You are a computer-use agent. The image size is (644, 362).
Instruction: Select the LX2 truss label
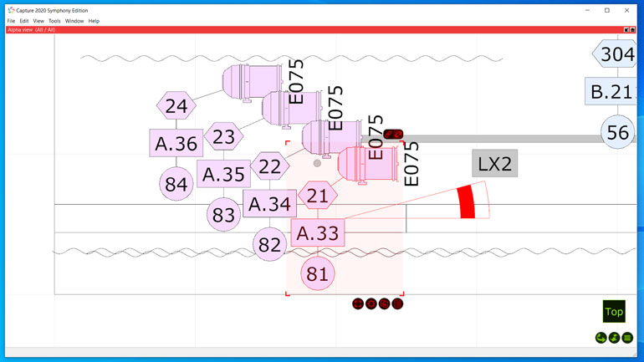(x=494, y=164)
